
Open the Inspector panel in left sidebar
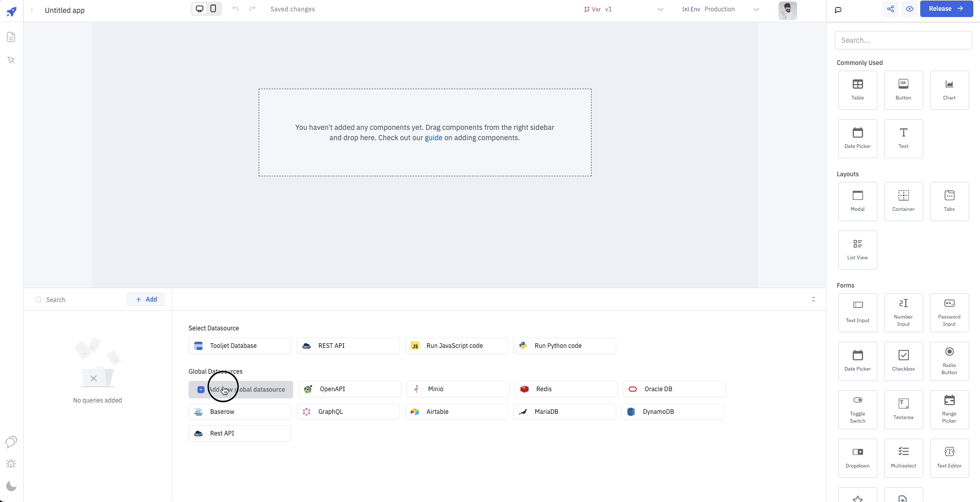point(11,60)
